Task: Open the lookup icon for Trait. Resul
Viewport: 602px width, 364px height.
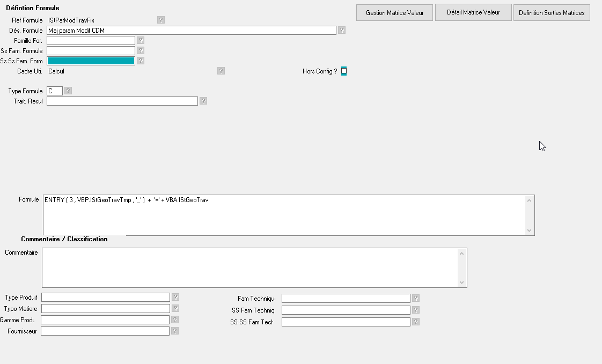Action: [x=203, y=101]
